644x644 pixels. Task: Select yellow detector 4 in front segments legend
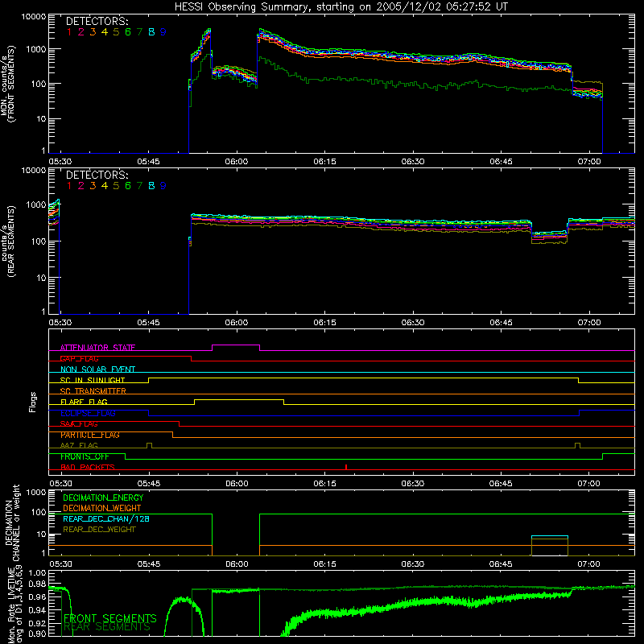pyautogui.click(x=105, y=32)
